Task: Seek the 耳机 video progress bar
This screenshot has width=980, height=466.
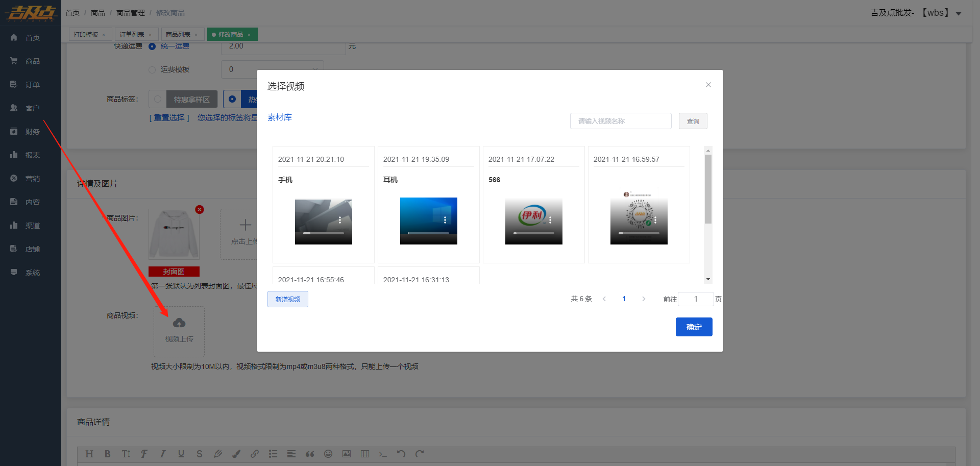Action: point(429,233)
